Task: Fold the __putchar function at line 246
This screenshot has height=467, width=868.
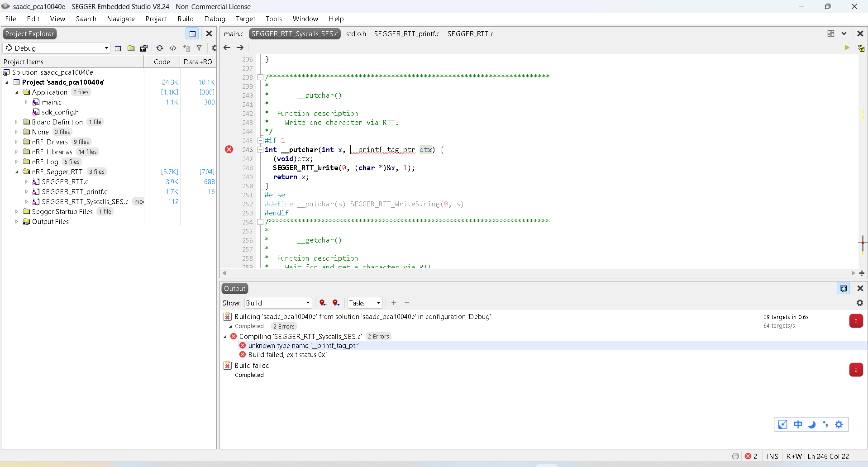Action: tap(260, 149)
